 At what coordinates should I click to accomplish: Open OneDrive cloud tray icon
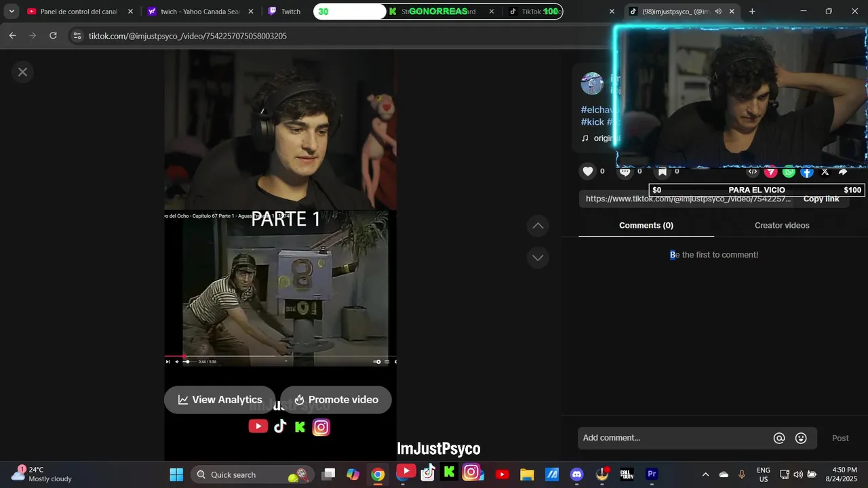(x=724, y=474)
